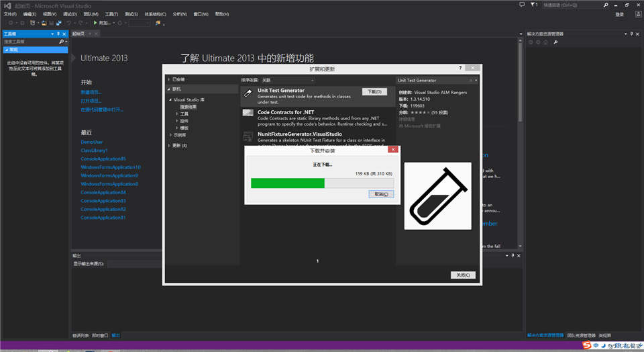
Task: Click the feedback speech bubble icon
Action: click(x=522, y=5)
